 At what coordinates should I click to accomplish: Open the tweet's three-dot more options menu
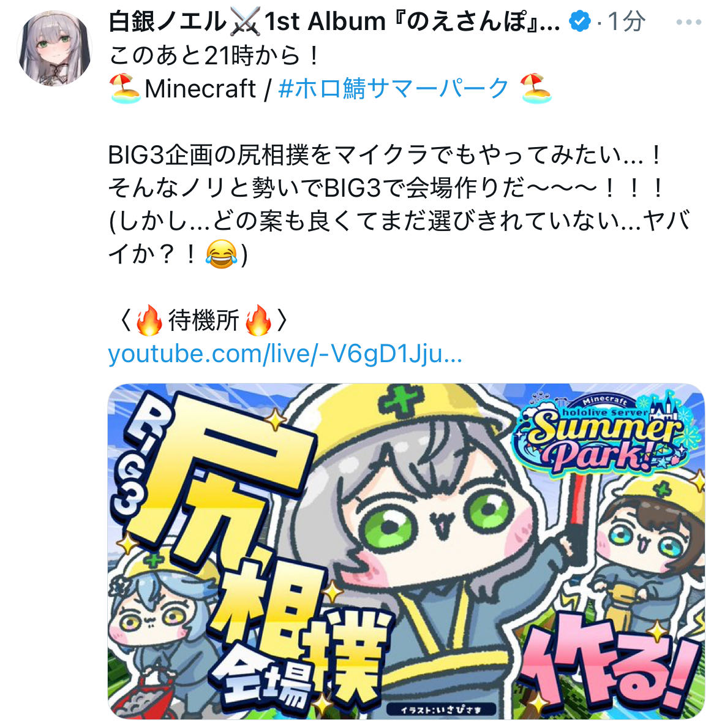(x=688, y=22)
